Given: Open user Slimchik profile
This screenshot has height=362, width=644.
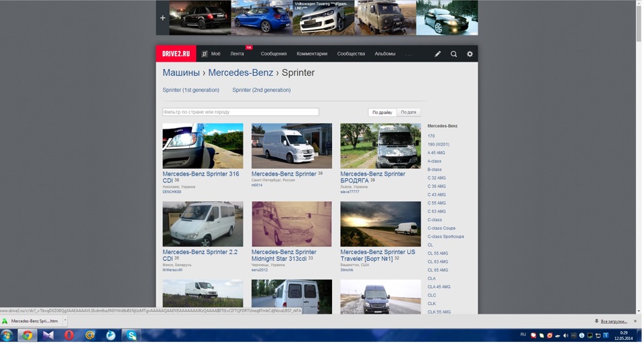Looking at the screenshot, I should pos(347,270).
